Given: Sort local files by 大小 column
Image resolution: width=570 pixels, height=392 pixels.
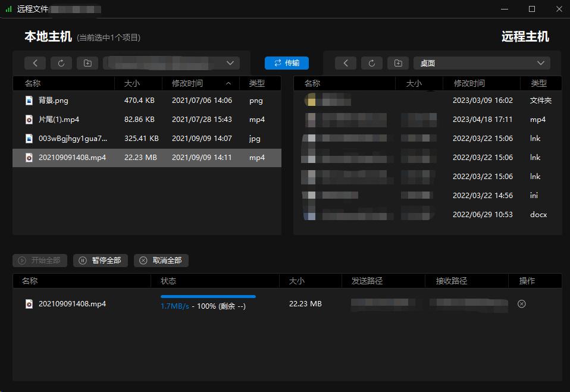Looking at the screenshot, I should (132, 83).
